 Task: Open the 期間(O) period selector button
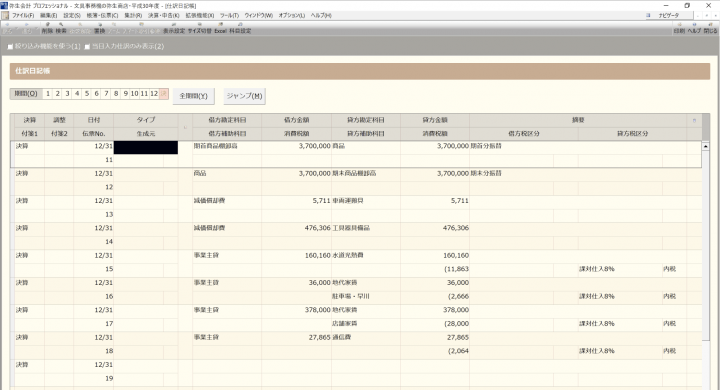point(26,94)
